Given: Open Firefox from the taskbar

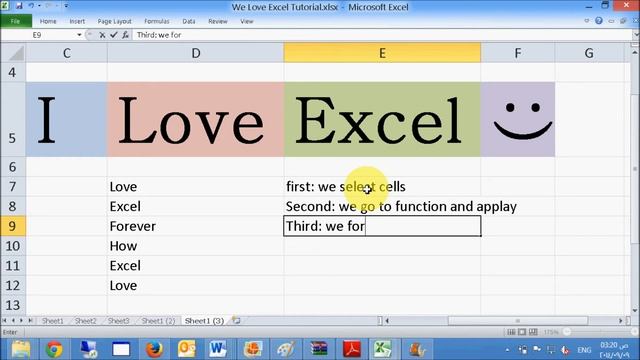Looking at the screenshot, I should pyautogui.click(x=154, y=349).
